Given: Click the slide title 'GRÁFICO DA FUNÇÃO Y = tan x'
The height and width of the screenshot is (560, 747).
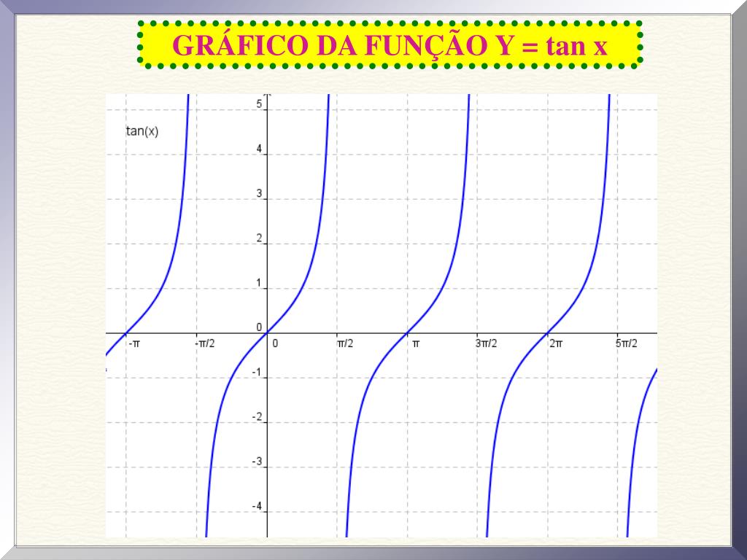Looking at the screenshot, I should click(390, 46).
